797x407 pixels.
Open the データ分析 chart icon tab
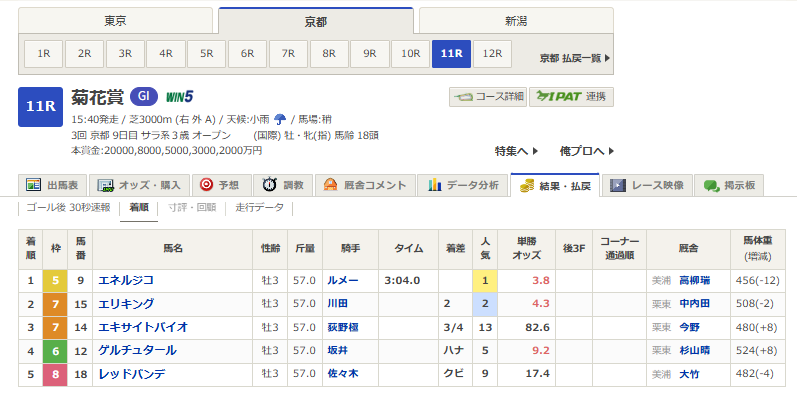(x=435, y=185)
